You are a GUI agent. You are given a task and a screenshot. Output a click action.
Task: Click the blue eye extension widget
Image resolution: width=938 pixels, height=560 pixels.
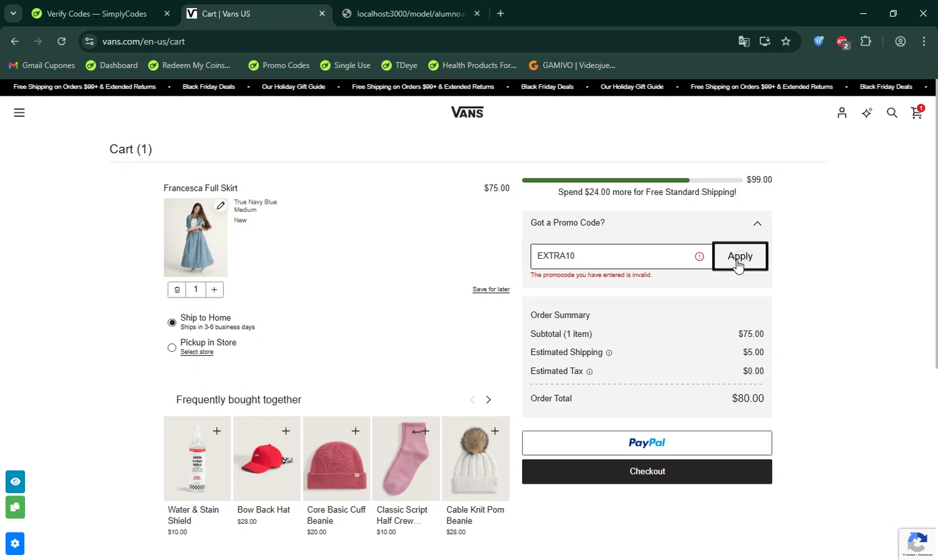click(x=15, y=482)
